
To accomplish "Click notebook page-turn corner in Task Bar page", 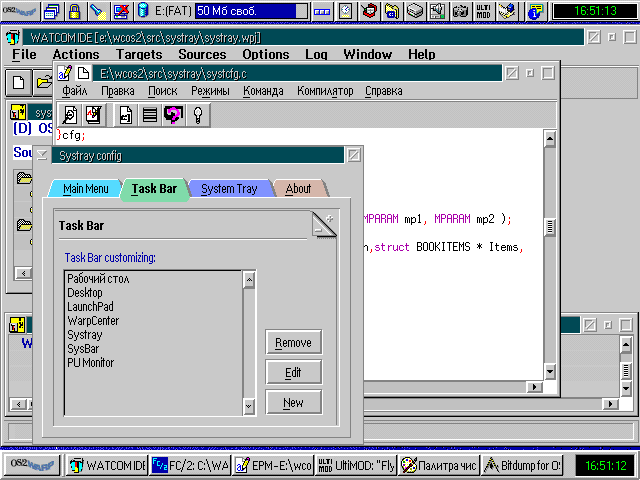I will coord(324,224).
